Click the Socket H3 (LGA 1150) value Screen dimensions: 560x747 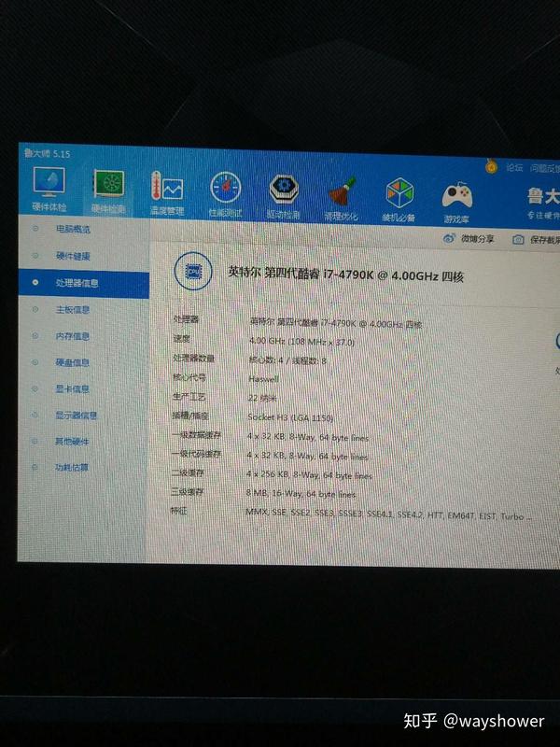pyautogui.click(x=290, y=417)
